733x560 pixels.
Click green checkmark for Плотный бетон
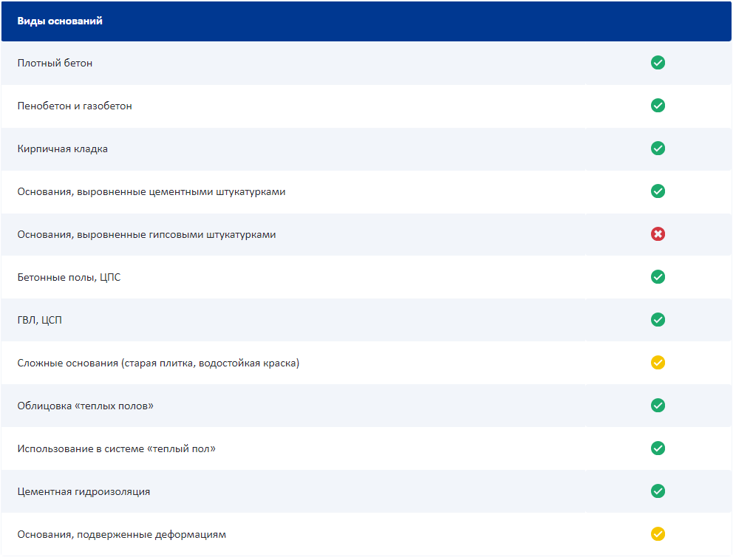point(658,63)
